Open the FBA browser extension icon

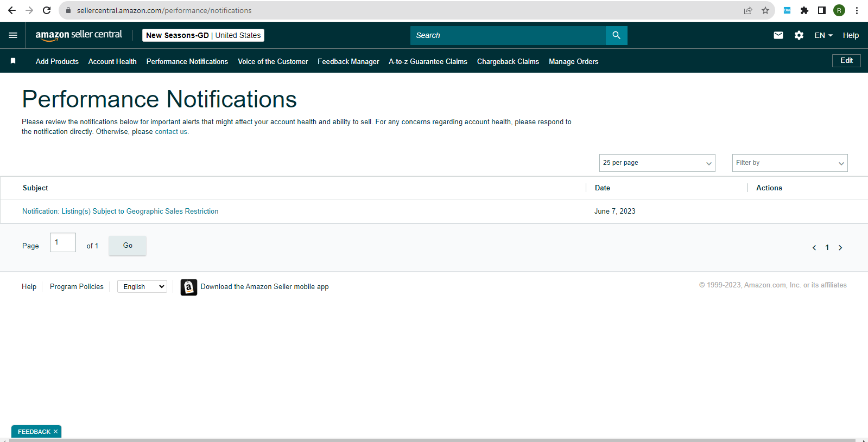click(787, 10)
